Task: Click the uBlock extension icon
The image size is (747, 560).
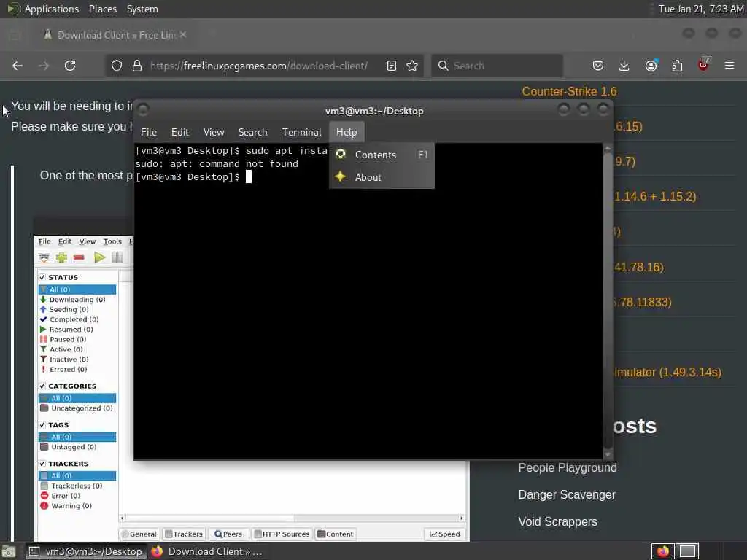Action: (x=703, y=65)
